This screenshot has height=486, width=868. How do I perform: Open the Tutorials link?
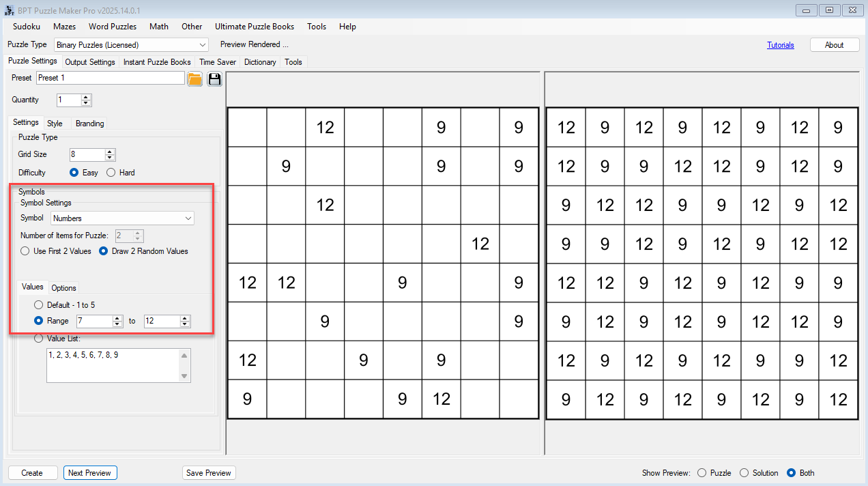click(x=780, y=45)
